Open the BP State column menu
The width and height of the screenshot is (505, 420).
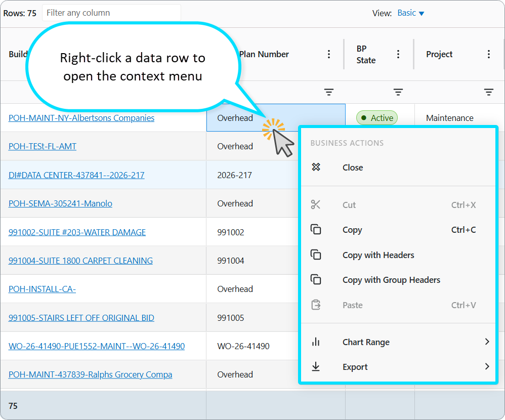pyautogui.click(x=398, y=54)
